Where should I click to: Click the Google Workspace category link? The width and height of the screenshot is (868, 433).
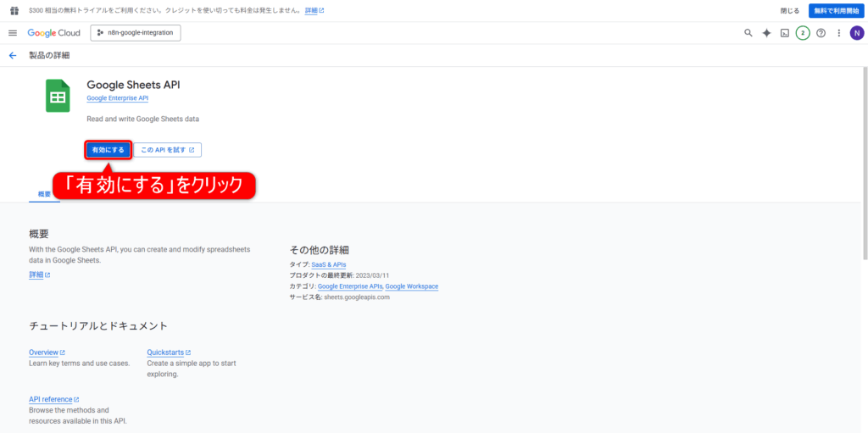pyautogui.click(x=412, y=286)
